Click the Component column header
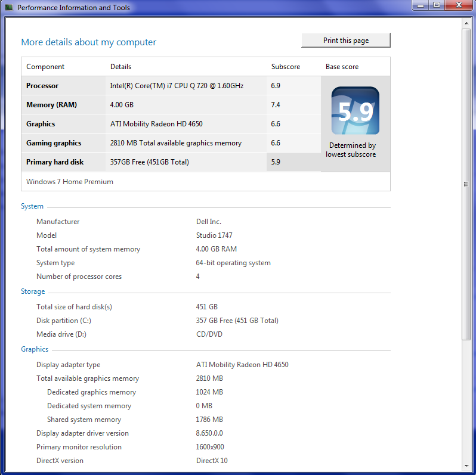476x475 pixels. (45, 67)
